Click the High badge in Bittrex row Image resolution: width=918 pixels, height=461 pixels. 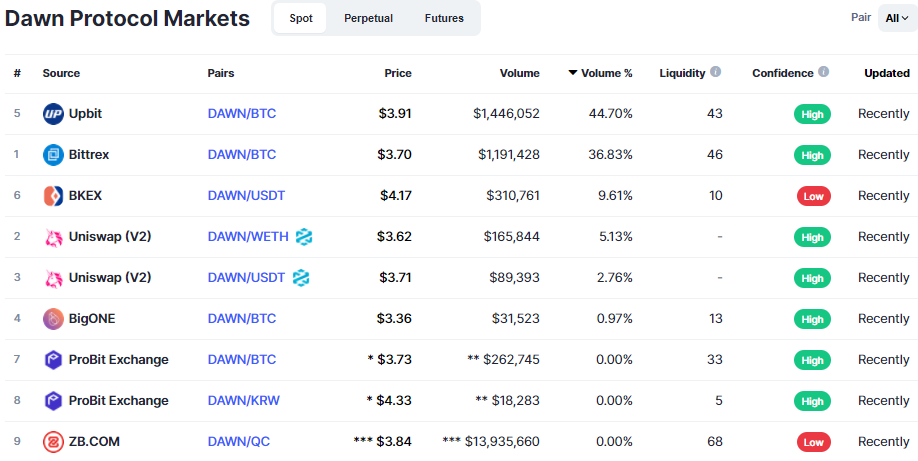pos(812,155)
